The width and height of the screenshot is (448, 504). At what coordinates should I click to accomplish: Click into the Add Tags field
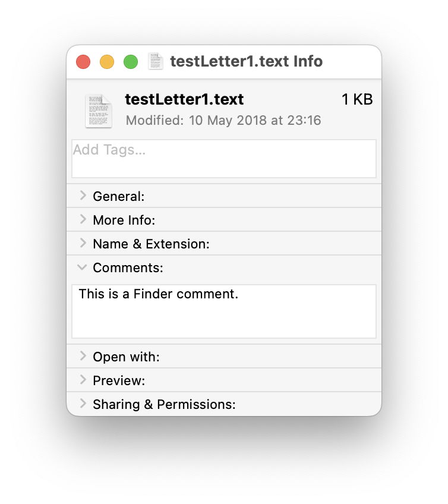(x=223, y=158)
